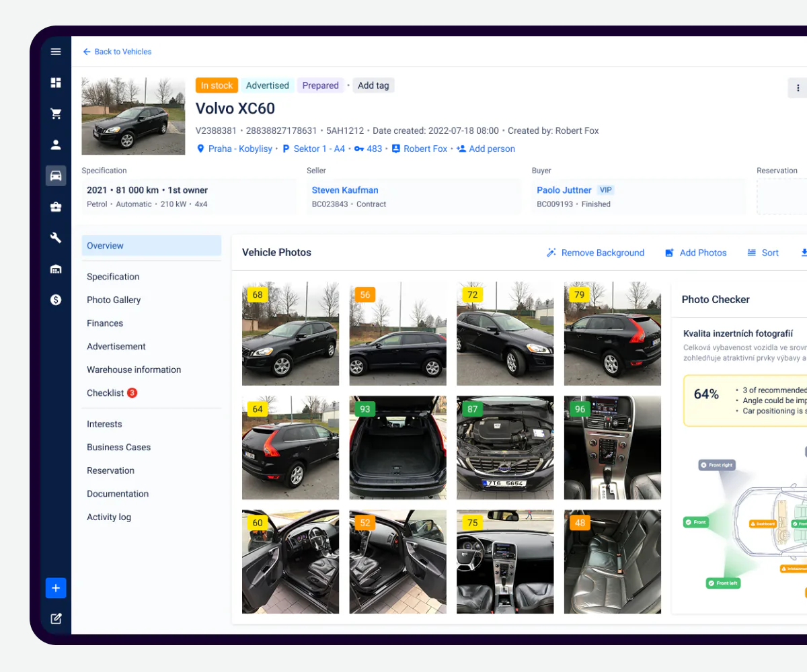Click the location pin icon for Praha - Kobylisy
Viewport: 807px width, 672px height.
point(200,149)
